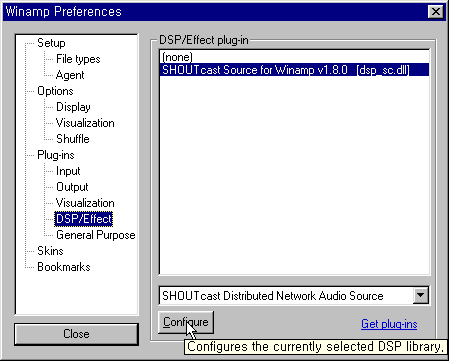Open the Skins preferences page
Image resolution: width=449 pixels, height=361 pixels.
[50, 251]
